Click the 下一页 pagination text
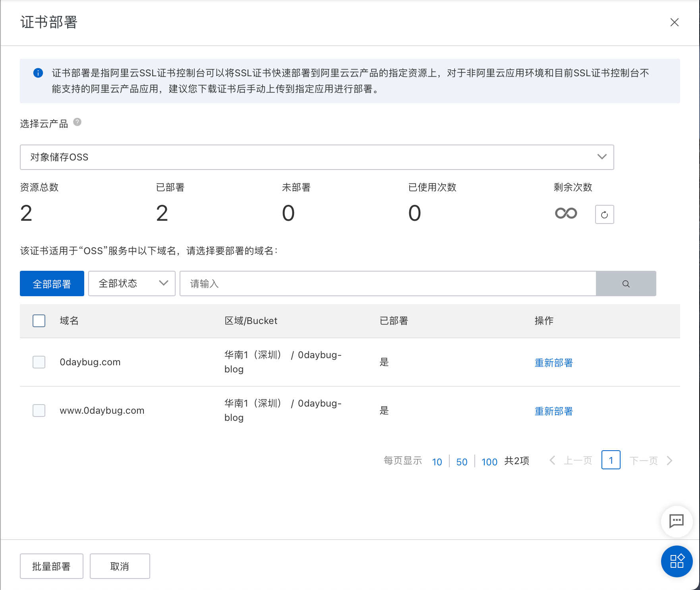The width and height of the screenshot is (700, 590). coord(644,461)
